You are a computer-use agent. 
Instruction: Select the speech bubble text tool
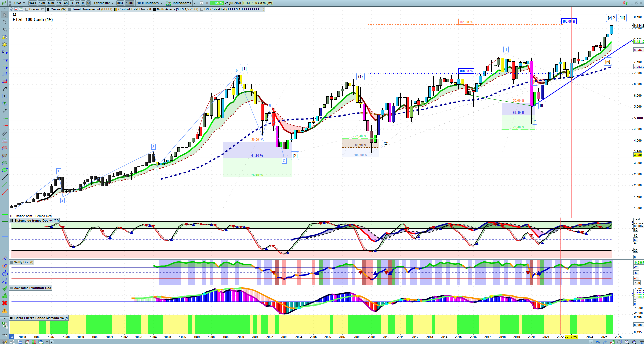pyautogui.click(x=5, y=103)
